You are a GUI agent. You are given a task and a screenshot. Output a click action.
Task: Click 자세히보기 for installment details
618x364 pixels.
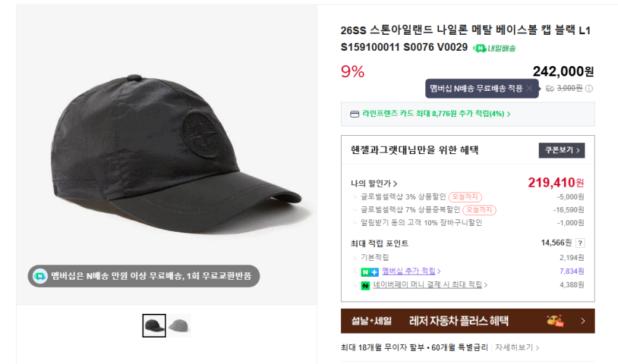point(517,347)
